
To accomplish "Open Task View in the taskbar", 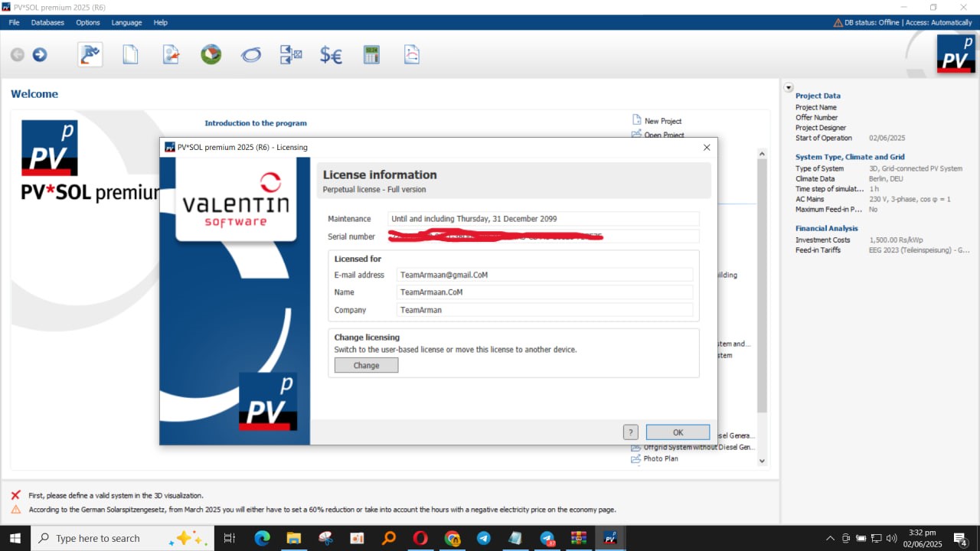I will (x=229, y=538).
